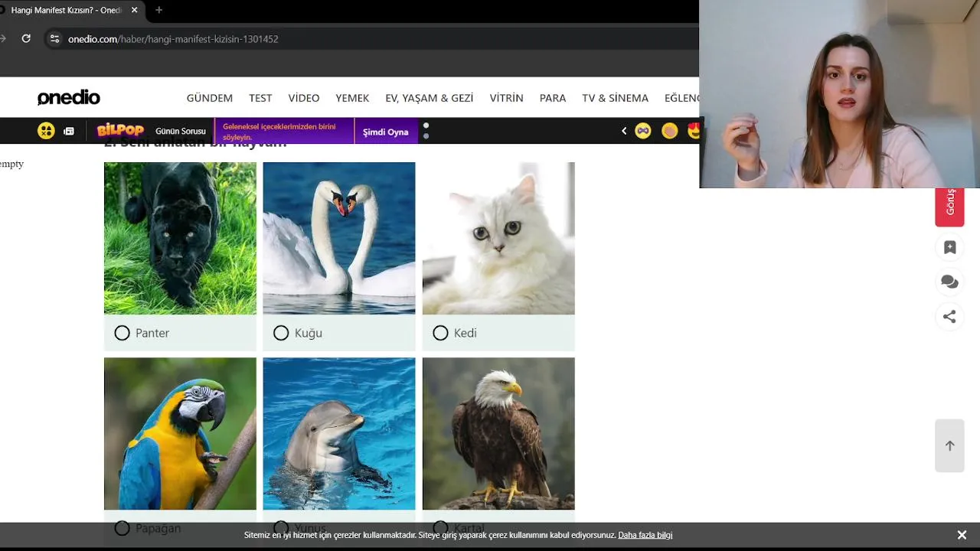
Task: Click the BİLPOP logo
Action: (x=120, y=131)
